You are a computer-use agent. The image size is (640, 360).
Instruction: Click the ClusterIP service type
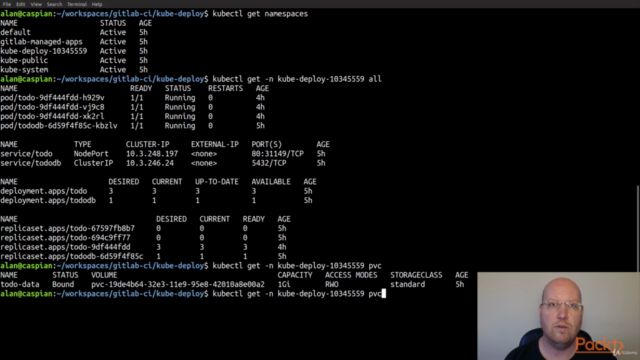click(93, 163)
